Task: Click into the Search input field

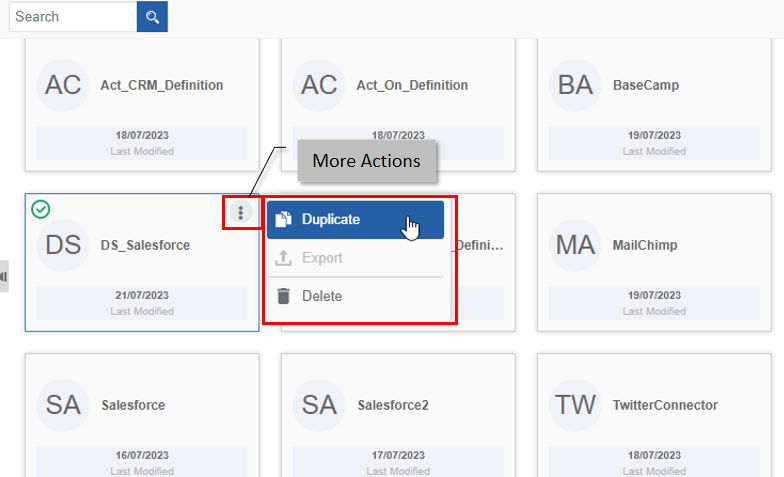Action: [x=73, y=16]
